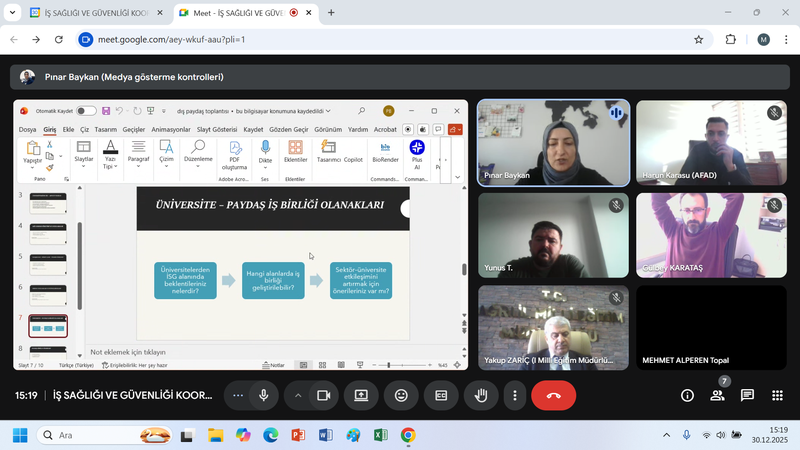Show the participants people list
This screenshot has height=450, width=800.
(717, 395)
